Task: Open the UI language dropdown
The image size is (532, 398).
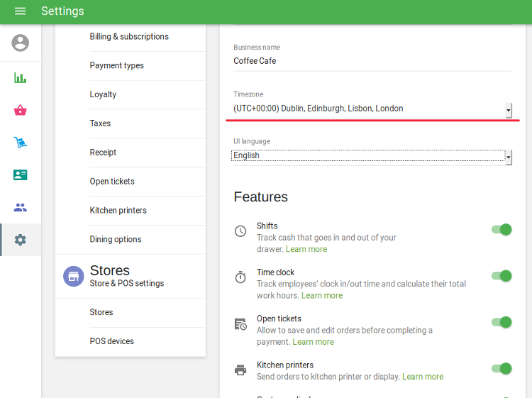Action: [x=371, y=156]
